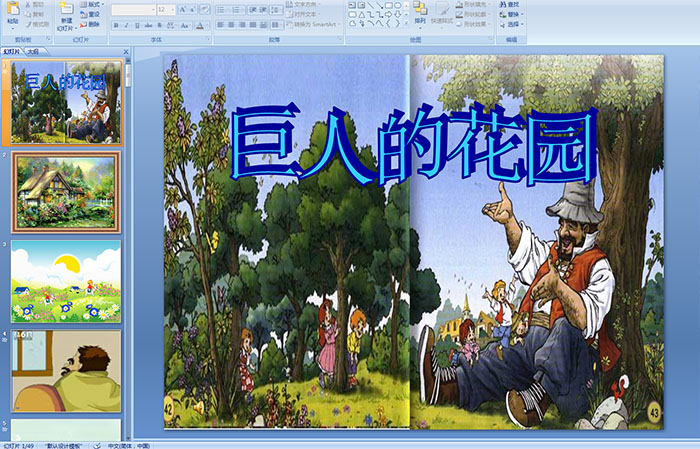The width and height of the screenshot is (700, 449).
Task: Toggle Italic formatting
Action: tap(126, 25)
